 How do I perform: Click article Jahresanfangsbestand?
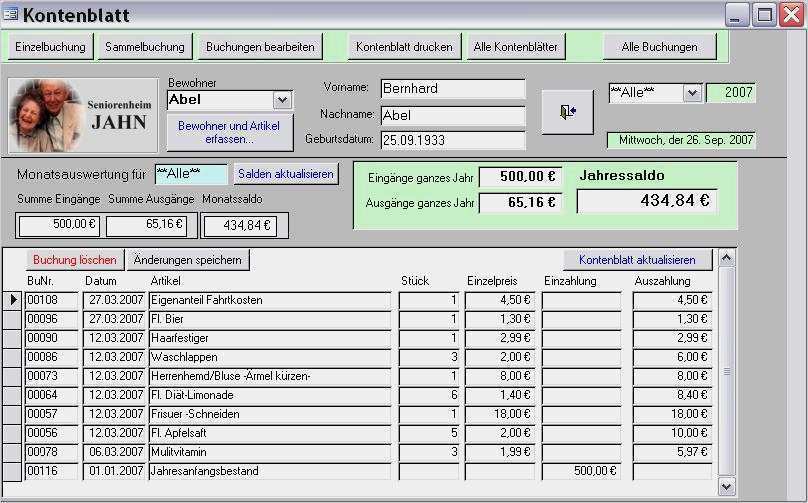(x=270, y=471)
